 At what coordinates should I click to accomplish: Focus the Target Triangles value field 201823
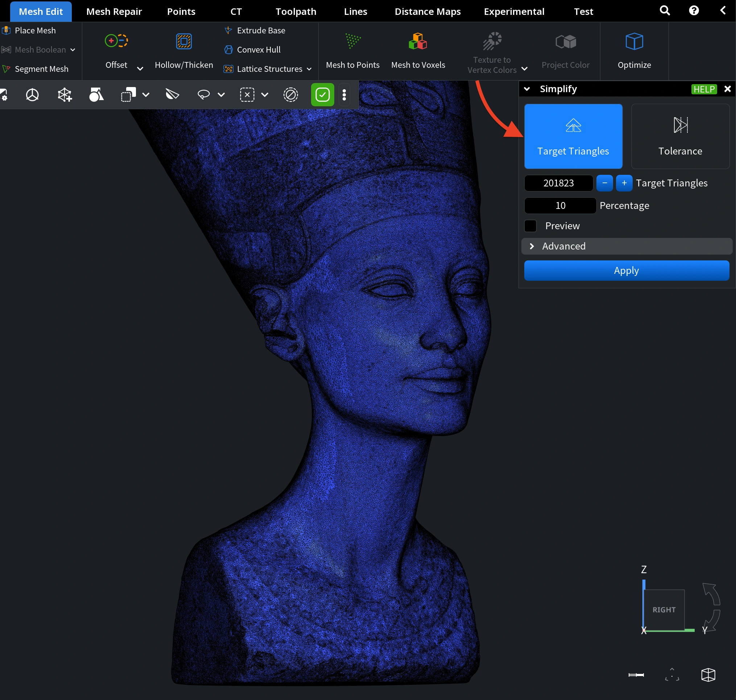click(558, 183)
